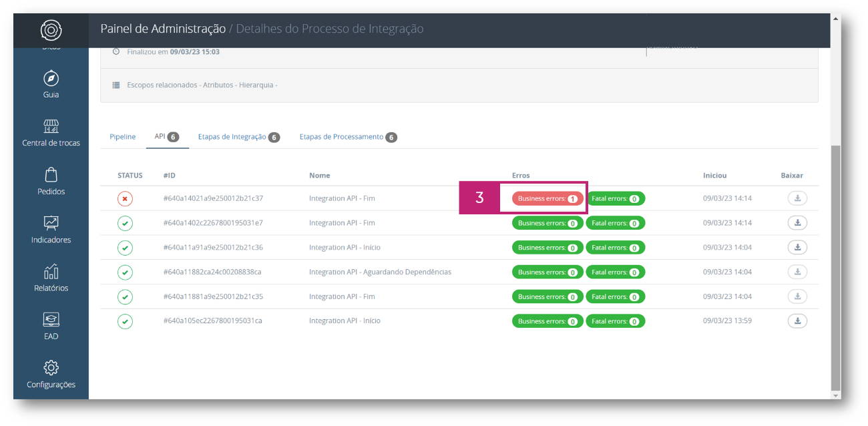Download the log for #640a105ec2267800195031ca
The width and height of the screenshot is (868, 426).
(797, 321)
